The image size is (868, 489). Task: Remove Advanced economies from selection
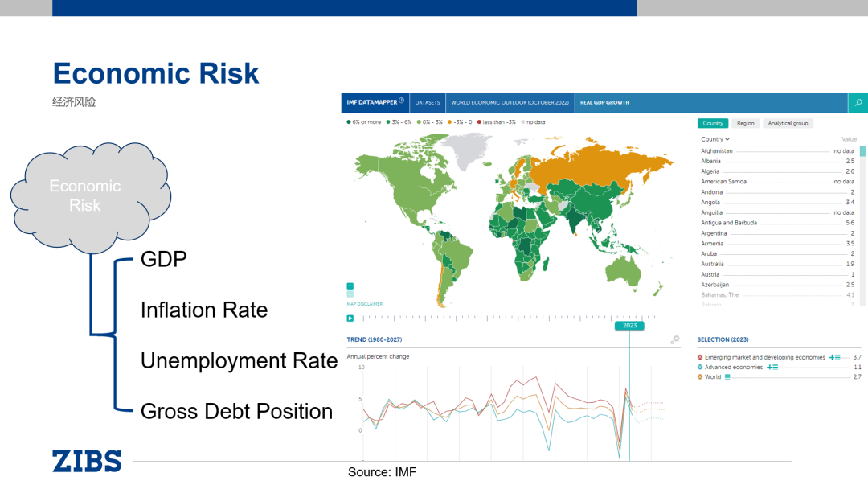click(x=700, y=368)
